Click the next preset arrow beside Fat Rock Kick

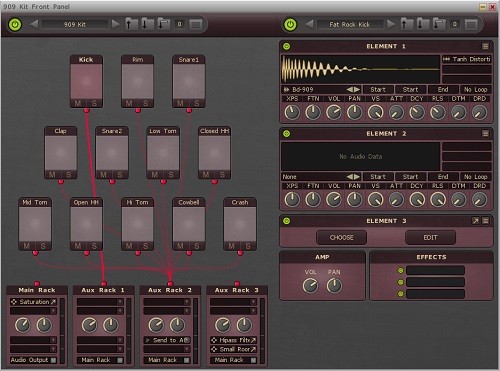click(x=391, y=24)
